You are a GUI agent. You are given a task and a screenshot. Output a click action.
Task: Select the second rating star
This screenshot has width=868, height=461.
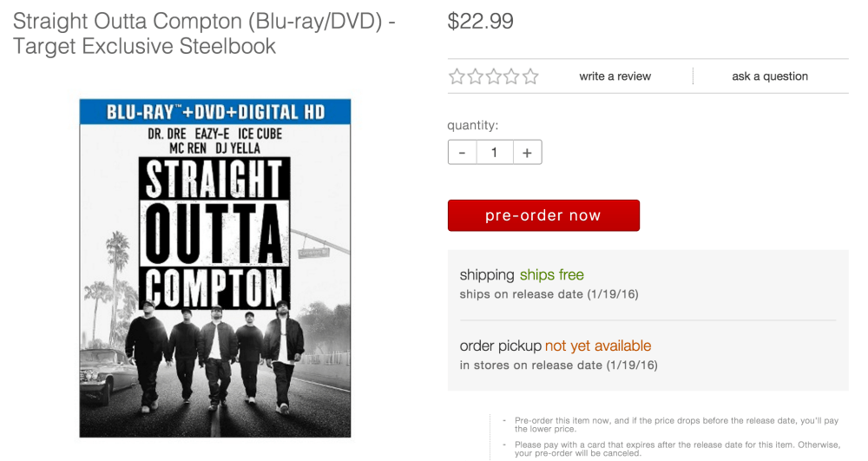click(476, 76)
